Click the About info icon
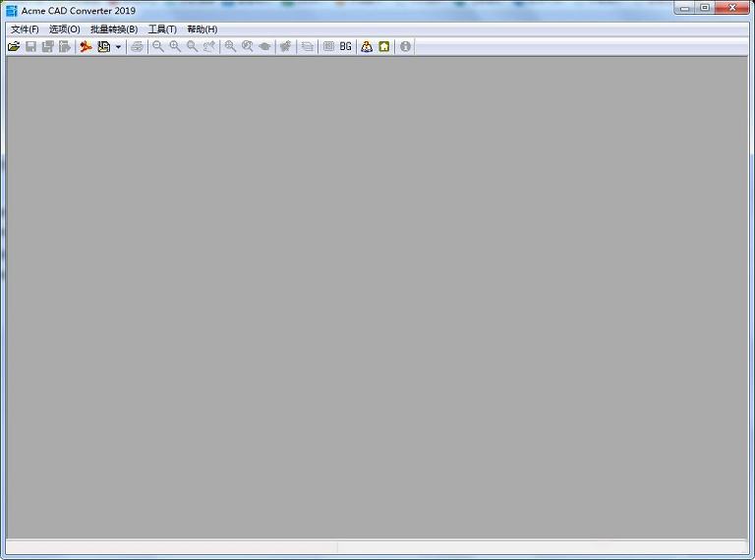The image size is (755, 560). click(405, 46)
